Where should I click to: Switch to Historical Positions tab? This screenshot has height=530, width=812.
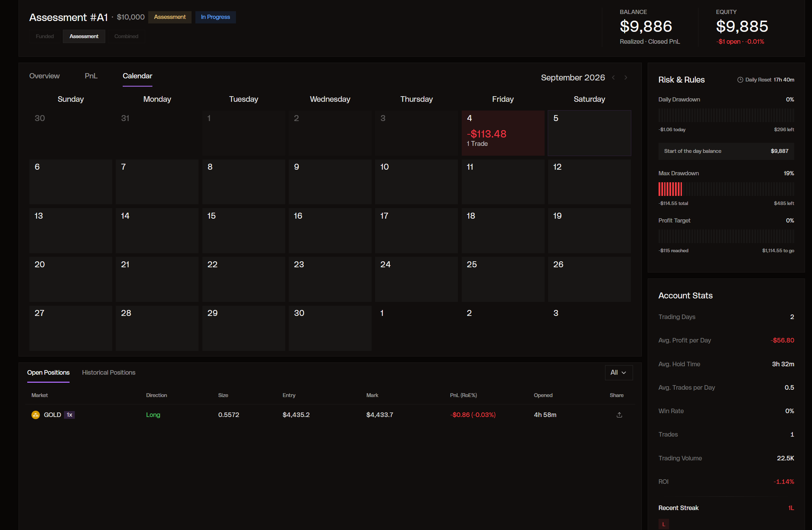click(109, 373)
